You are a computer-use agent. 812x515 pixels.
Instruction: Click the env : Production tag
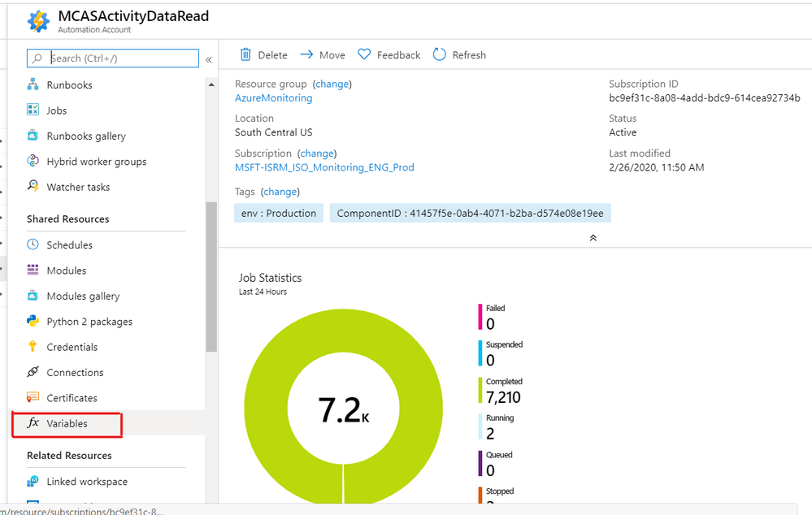click(279, 213)
